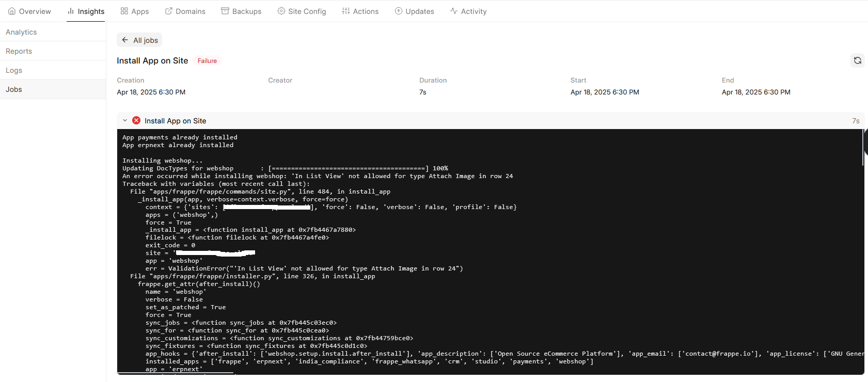Click the back arrow icon beside All jobs

[125, 40]
